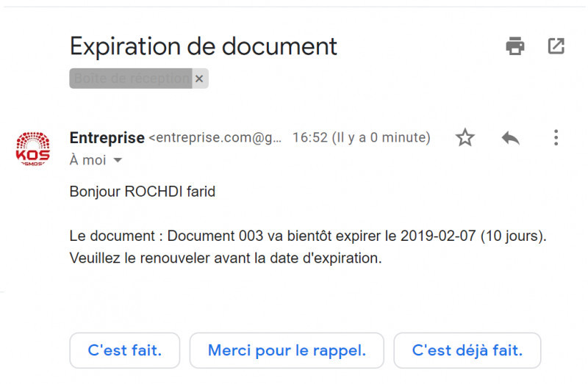Remove the Boîte de réception label
Viewport: 588px width, 384px height.
pyautogui.click(x=199, y=79)
